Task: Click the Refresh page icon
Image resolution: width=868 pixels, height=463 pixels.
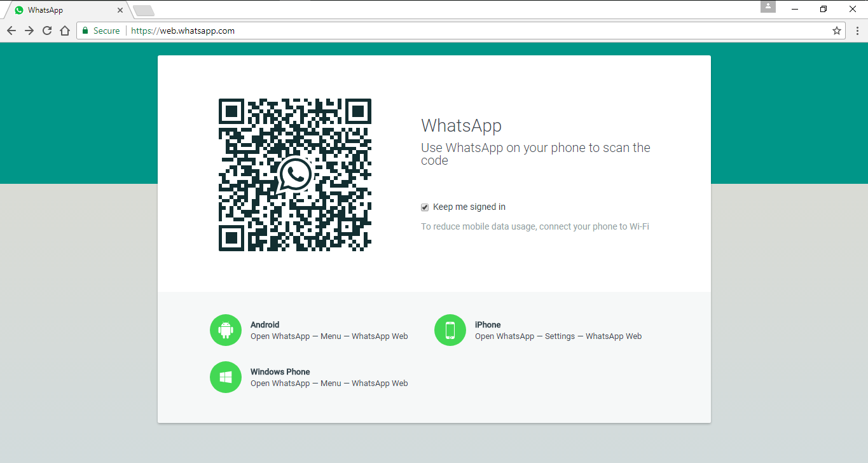Action: 46,30
